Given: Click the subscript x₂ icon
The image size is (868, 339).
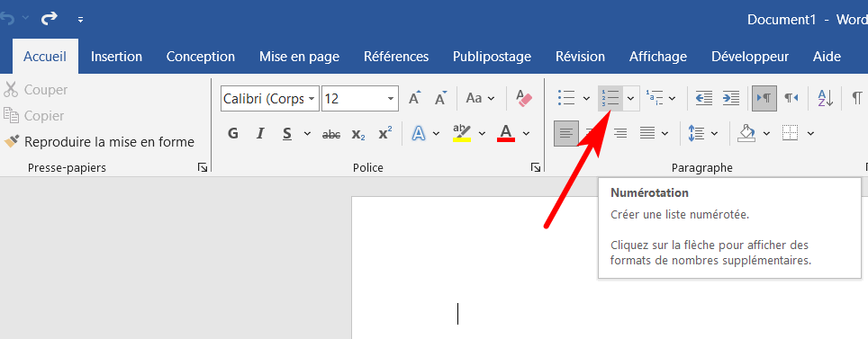Looking at the screenshot, I should coord(358,134).
